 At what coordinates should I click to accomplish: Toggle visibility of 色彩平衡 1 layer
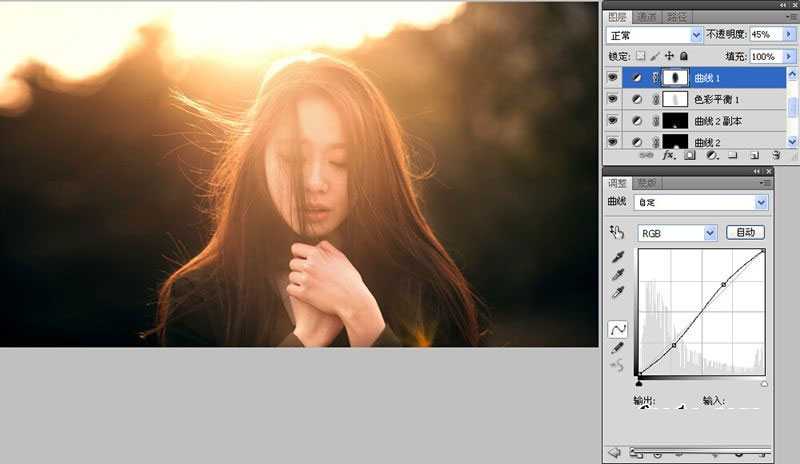click(612, 99)
